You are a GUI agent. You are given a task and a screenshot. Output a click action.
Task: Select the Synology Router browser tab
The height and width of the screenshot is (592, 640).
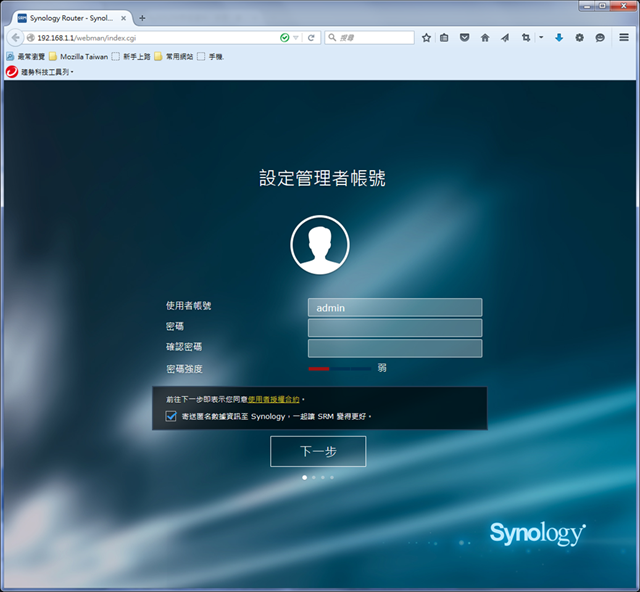click(x=71, y=18)
